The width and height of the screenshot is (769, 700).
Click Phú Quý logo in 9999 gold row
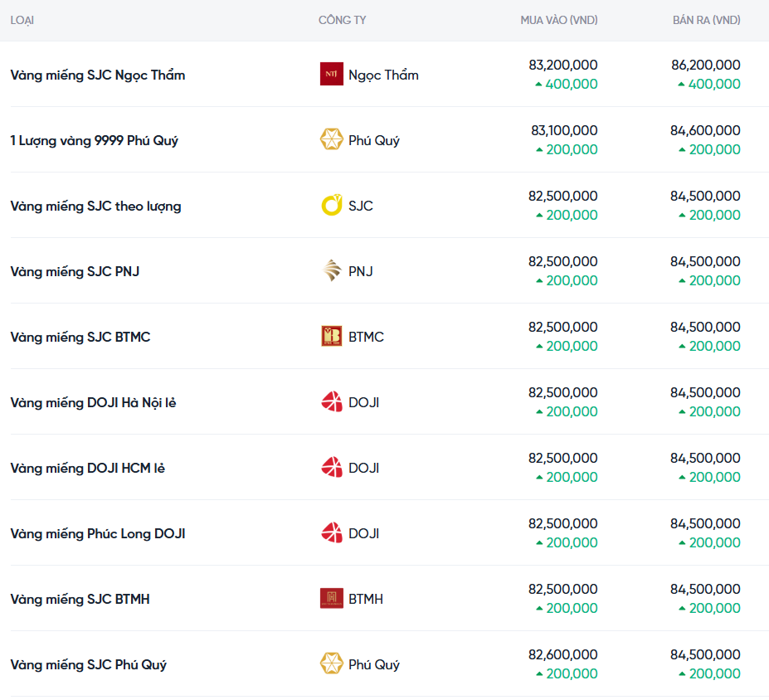[x=331, y=140]
